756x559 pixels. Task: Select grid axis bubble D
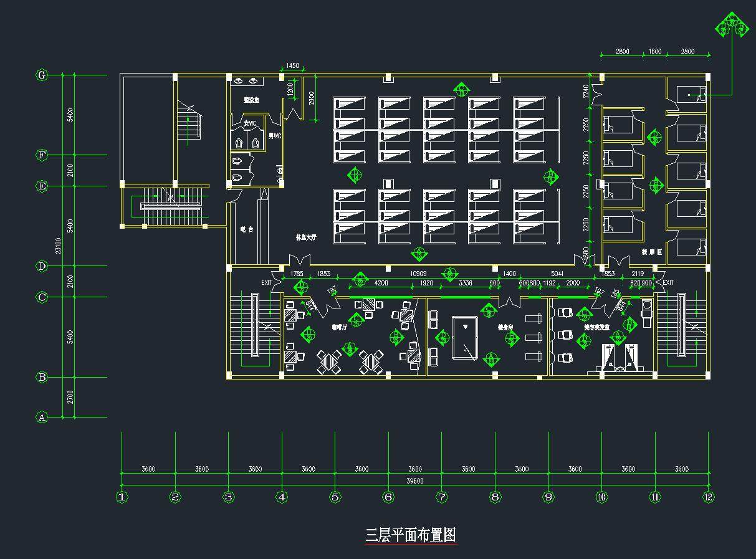tap(42, 266)
